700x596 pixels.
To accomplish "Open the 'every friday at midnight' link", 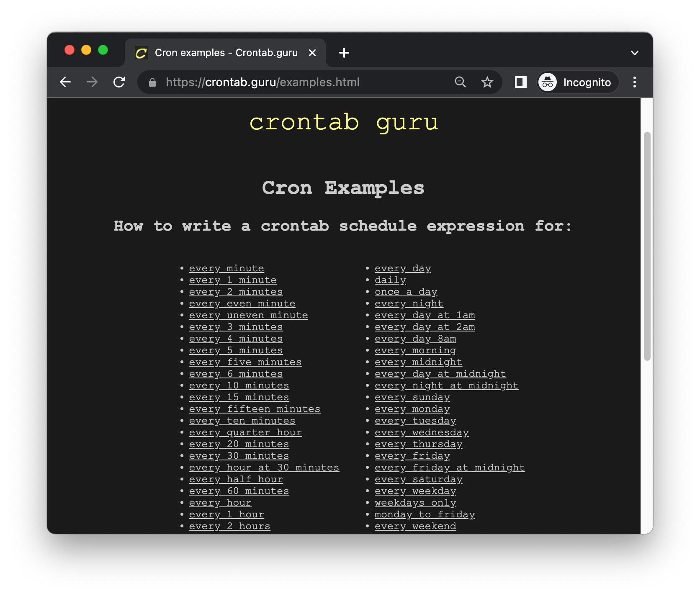I will tap(450, 468).
